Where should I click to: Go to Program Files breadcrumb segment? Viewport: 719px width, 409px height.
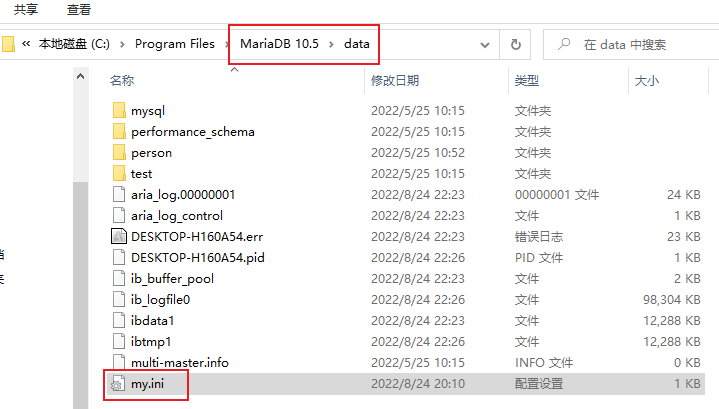pyautogui.click(x=175, y=44)
